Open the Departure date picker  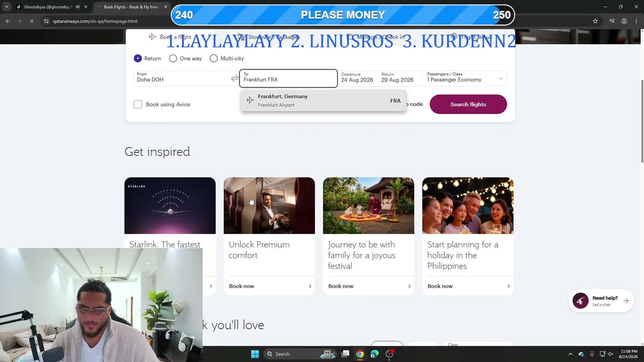click(x=357, y=77)
